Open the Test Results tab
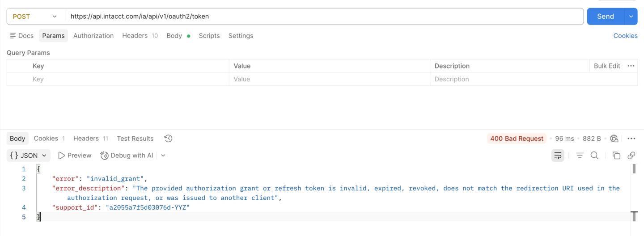This screenshot has width=644, height=236. coord(135,139)
